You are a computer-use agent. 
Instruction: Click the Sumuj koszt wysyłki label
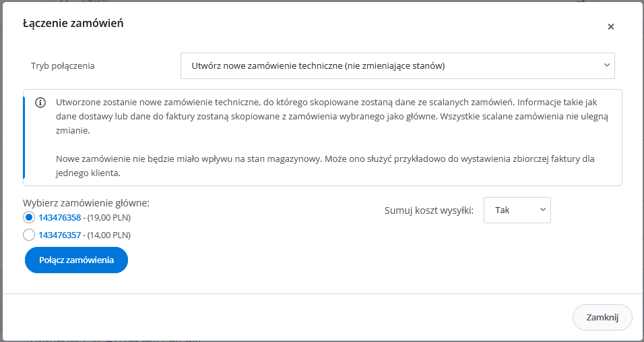pos(429,210)
